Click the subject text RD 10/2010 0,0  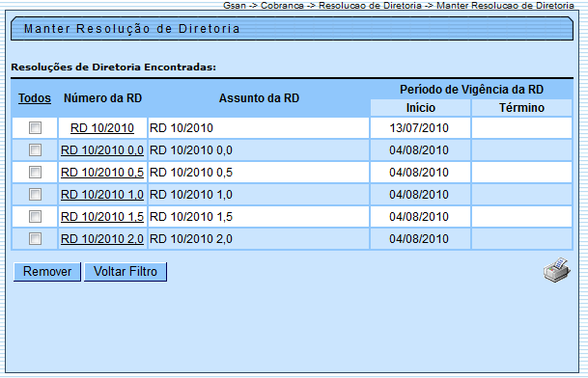(x=191, y=150)
